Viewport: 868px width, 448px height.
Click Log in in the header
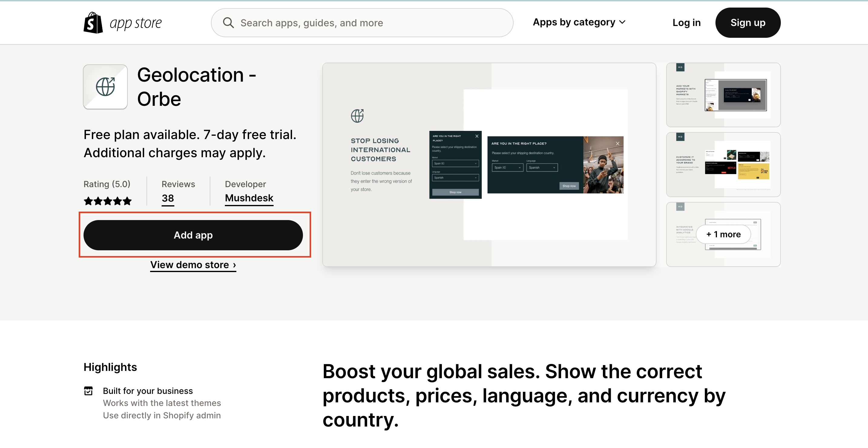pyautogui.click(x=686, y=23)
